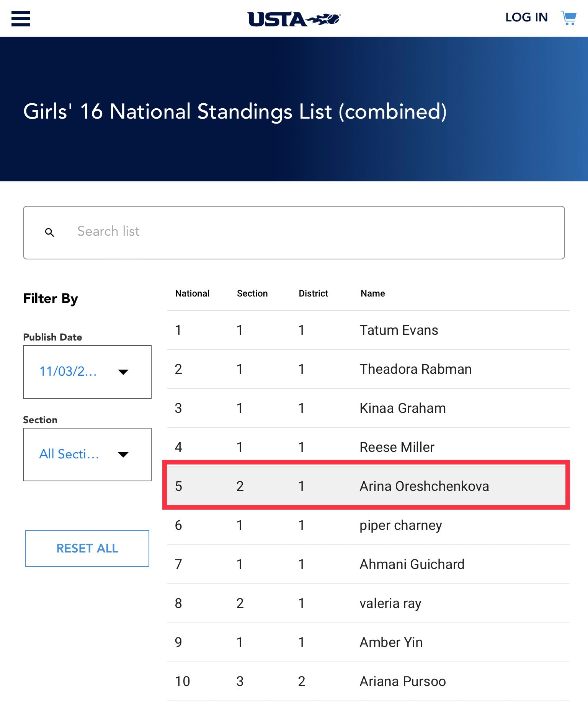
Task: Click the Name column header
Action: pyautogui.click(x=372, y=293)
